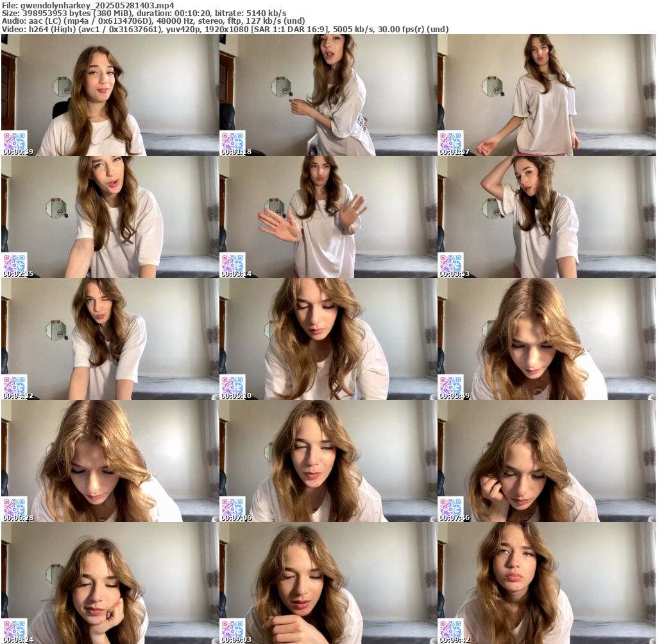Select the file size text 398953953 bytes
Viewport: 657px width, 644px height.
point(56,13)
